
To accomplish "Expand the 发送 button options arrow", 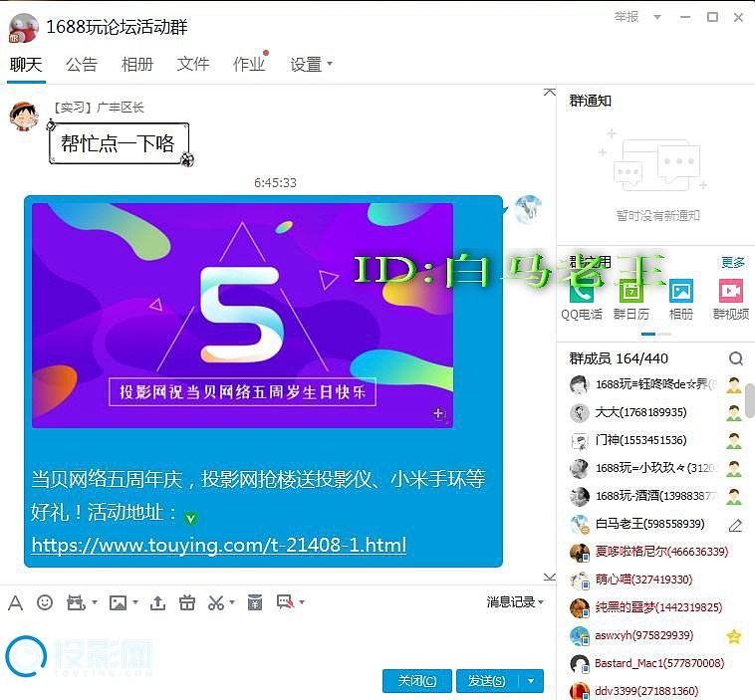I will tap(531, 681).
